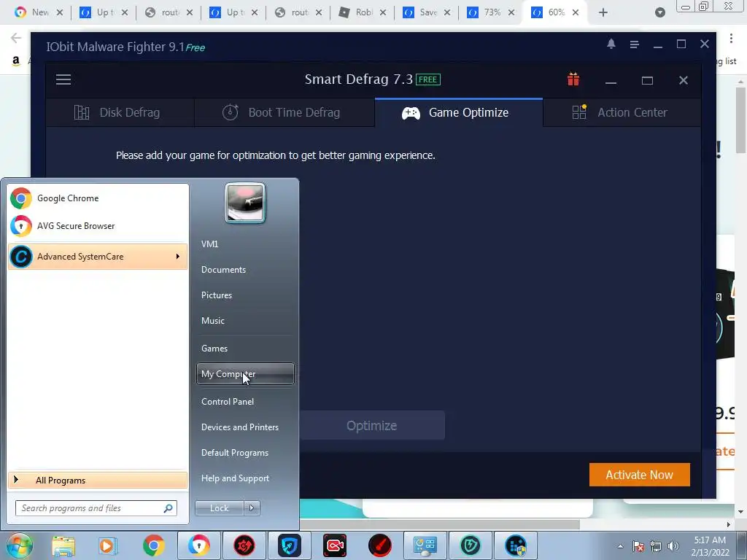
Task: Open Google Chrome from Start menu
Action: click(x=98, y=198)
